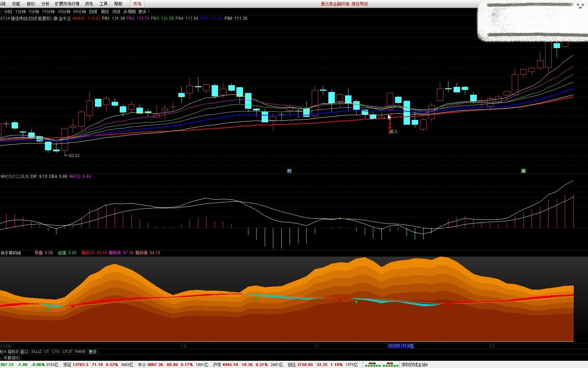Click the round dropdown icon beside 捷佳伟创
The image size is (588, 368).
tap(55, 18)
